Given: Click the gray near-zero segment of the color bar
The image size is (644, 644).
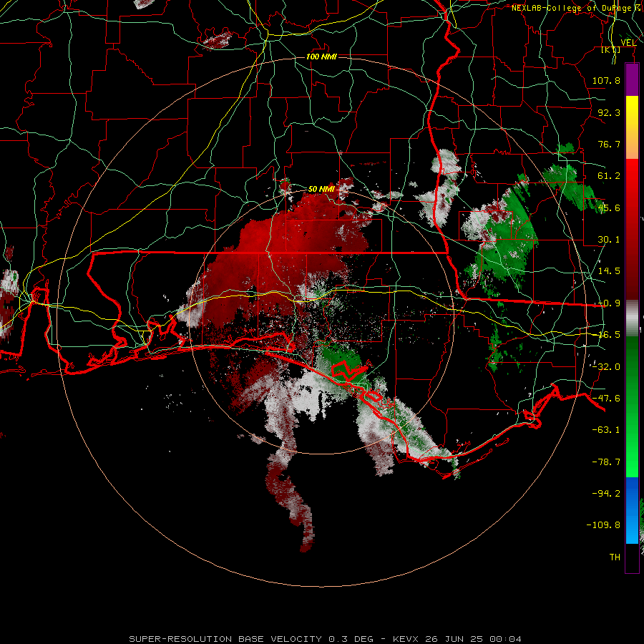Looking at the screenshot, I should click(632, 318).
